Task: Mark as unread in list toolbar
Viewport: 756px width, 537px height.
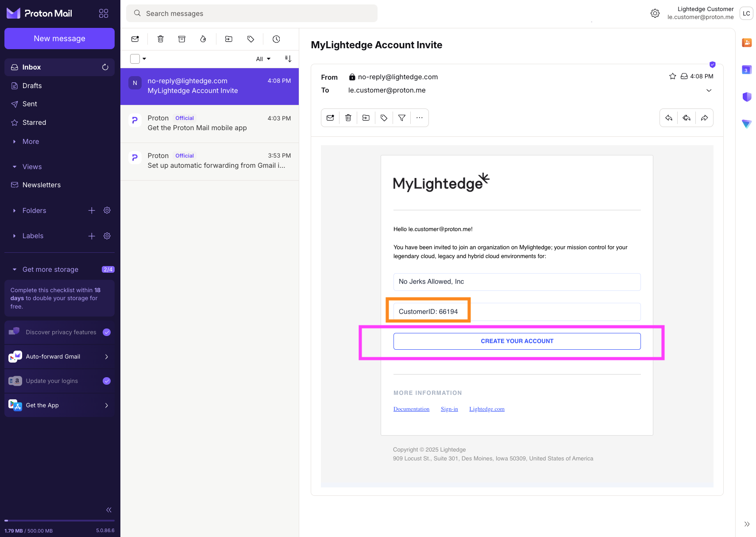Action: click(x=135, y=39)
